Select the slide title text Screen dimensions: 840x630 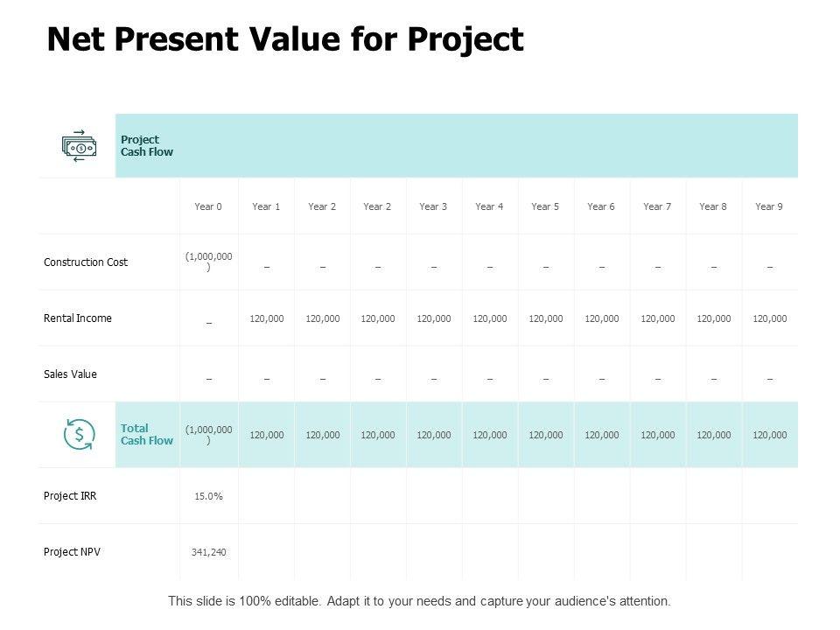(285, 39)
